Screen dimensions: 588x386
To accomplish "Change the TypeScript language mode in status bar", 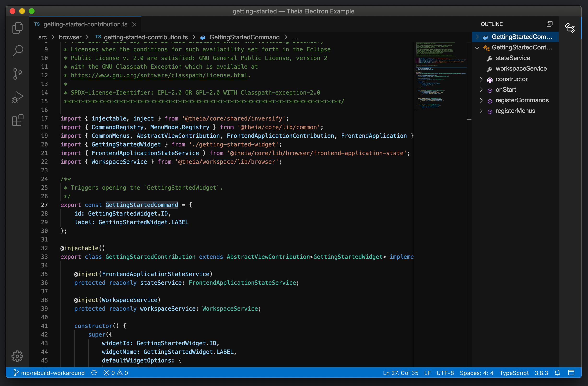I will [x=514, y=373].
